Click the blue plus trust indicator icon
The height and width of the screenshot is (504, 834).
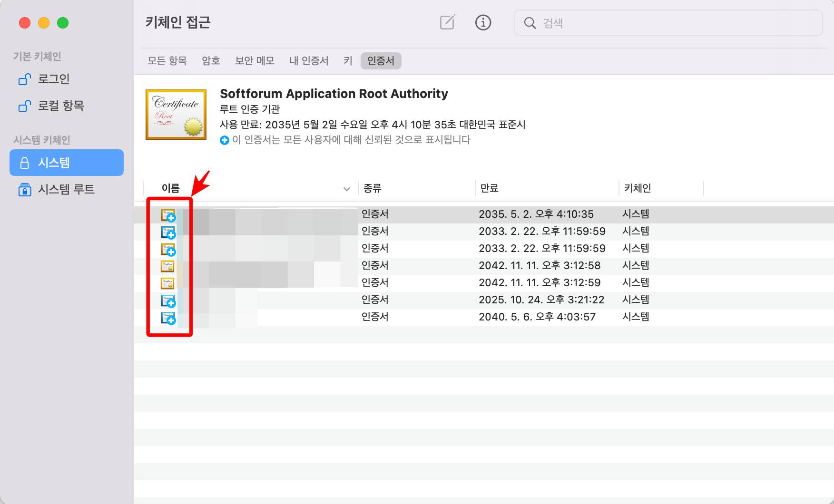(224, 140)
